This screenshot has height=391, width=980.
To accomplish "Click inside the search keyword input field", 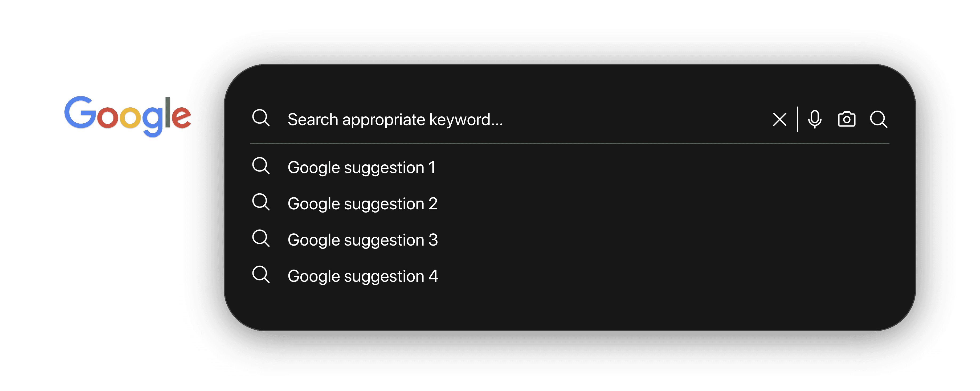I will point(495,120).
